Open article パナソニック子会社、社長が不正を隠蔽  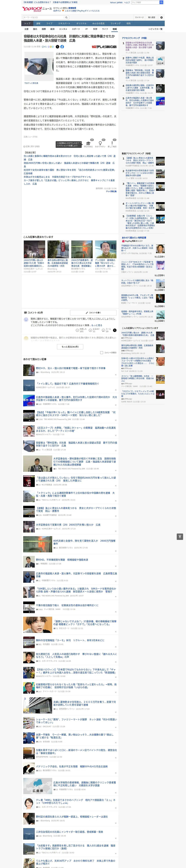click(x=72, y=766)
